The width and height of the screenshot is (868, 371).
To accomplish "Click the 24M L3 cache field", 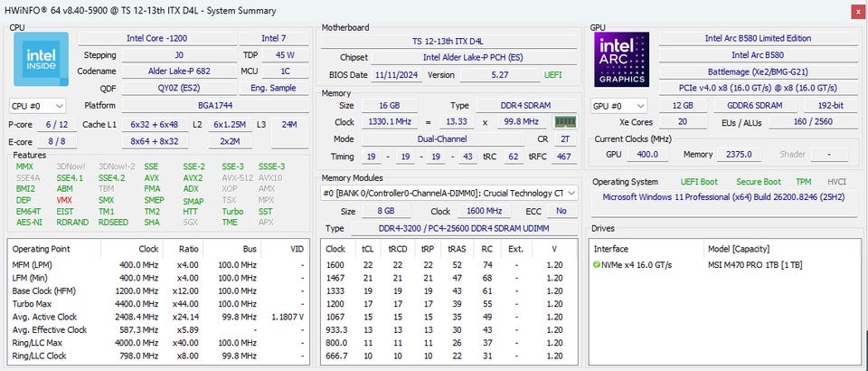I will 289,133.
